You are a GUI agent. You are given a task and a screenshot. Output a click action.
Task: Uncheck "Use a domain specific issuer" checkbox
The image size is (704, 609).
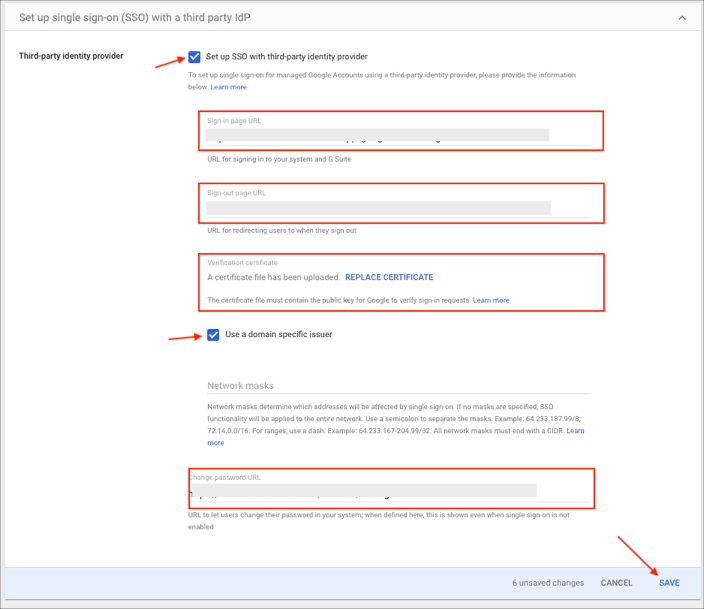(213, 334)
